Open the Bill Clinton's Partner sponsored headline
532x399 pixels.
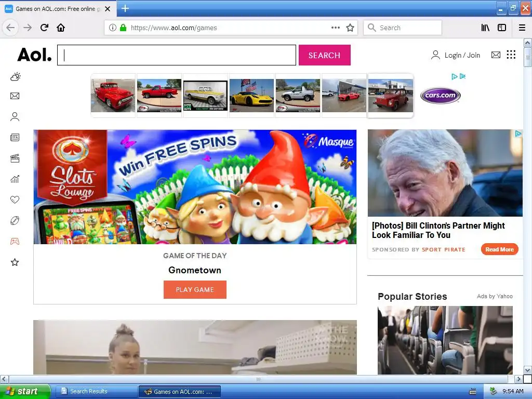tap(438, 230)
